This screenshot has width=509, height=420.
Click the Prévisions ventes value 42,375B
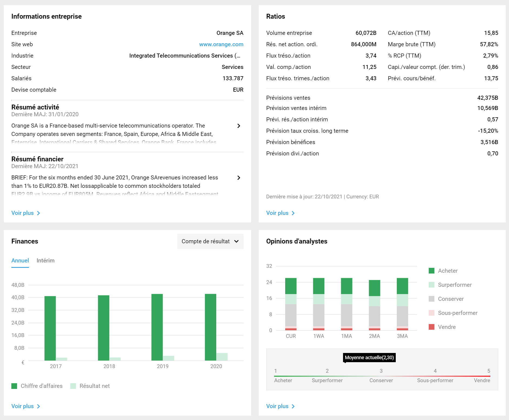click(x=488, y=98)
